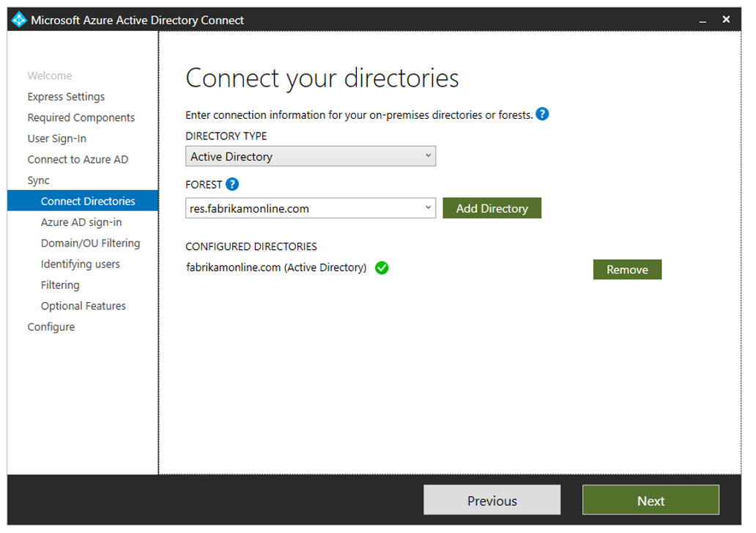Proceed with the Next button
756x533 pixels.
point(651,500)
